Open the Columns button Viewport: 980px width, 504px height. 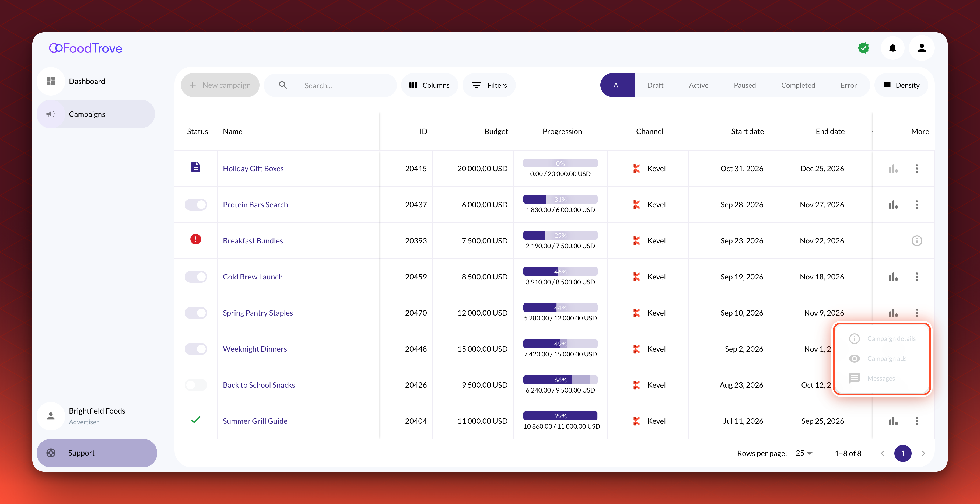click(x=429, y=85)
